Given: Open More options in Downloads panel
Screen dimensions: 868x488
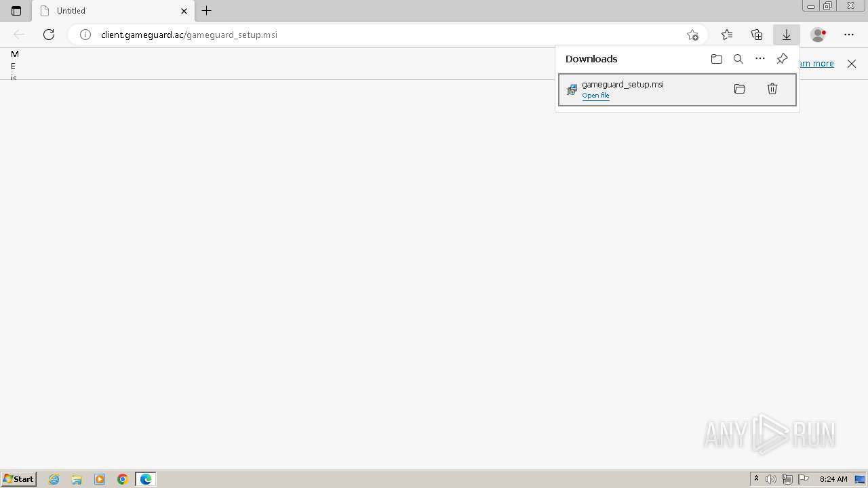Looking at the screenshot, I should [x=760, y=59].
